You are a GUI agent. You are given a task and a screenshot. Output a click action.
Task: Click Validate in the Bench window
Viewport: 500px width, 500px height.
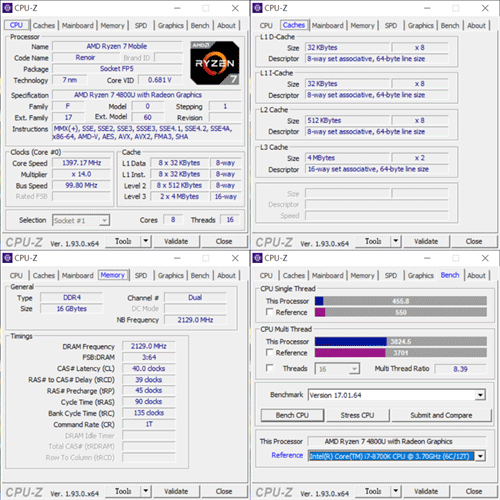point(426,491)
